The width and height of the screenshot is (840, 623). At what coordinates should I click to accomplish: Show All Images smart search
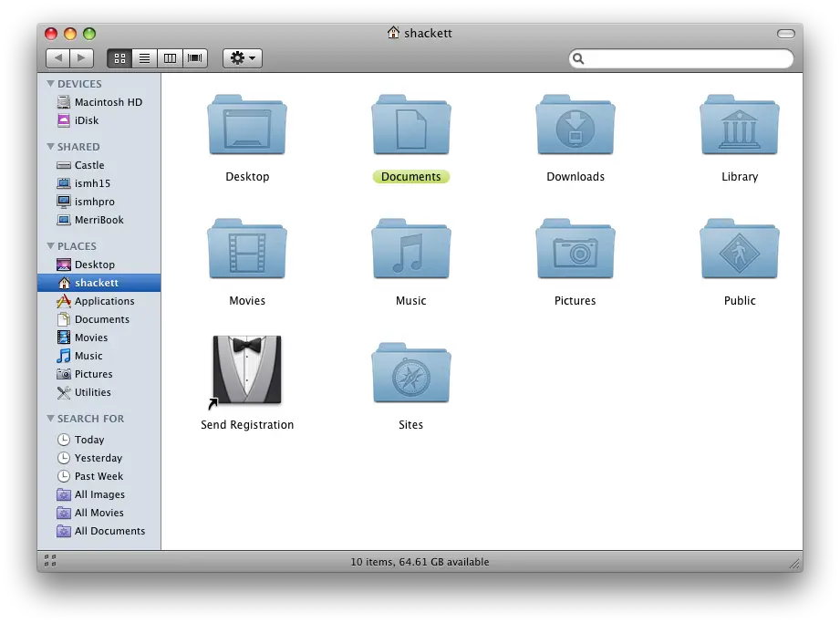tap(99, 493)
